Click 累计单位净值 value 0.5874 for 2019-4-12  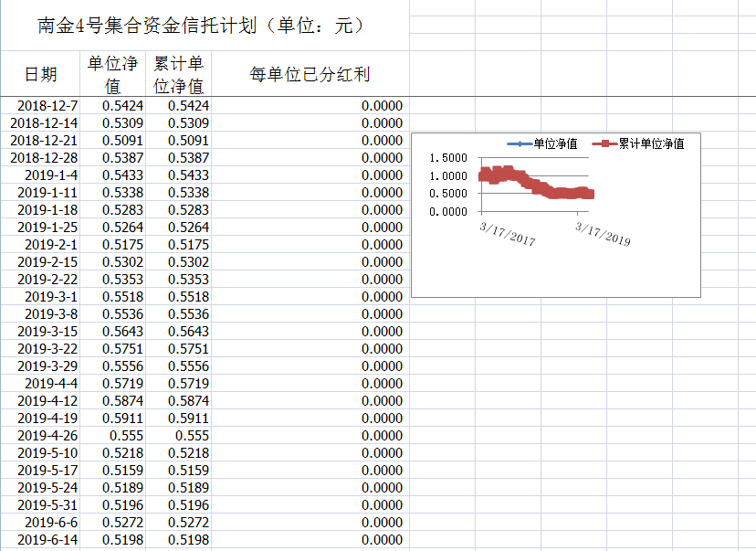click(x=178, y=401)
